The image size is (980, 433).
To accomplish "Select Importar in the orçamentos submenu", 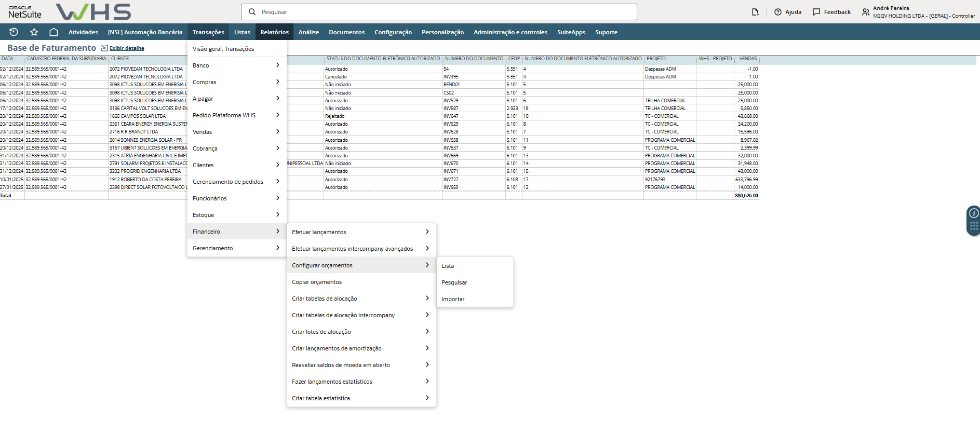I will [453, 299].
